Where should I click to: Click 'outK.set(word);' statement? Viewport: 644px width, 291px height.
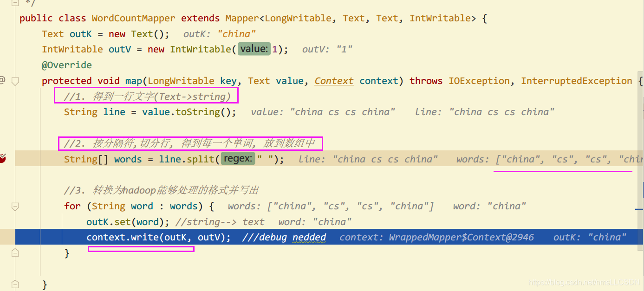coord(128,222)
